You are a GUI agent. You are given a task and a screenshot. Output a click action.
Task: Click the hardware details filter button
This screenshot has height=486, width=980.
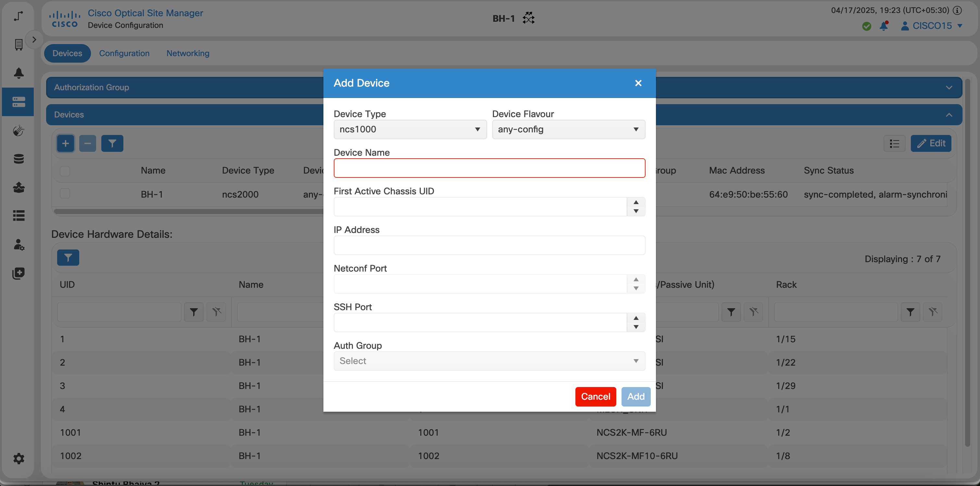(68, 258)
